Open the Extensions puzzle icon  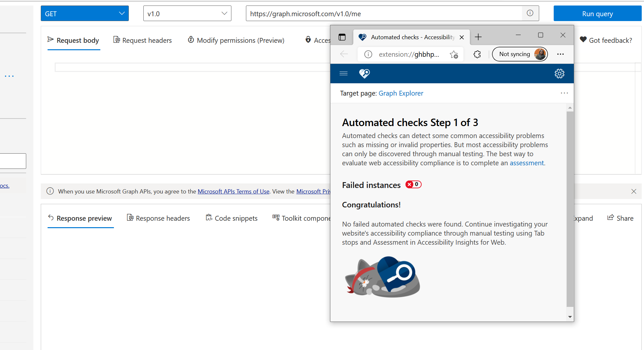coord(477,54)
